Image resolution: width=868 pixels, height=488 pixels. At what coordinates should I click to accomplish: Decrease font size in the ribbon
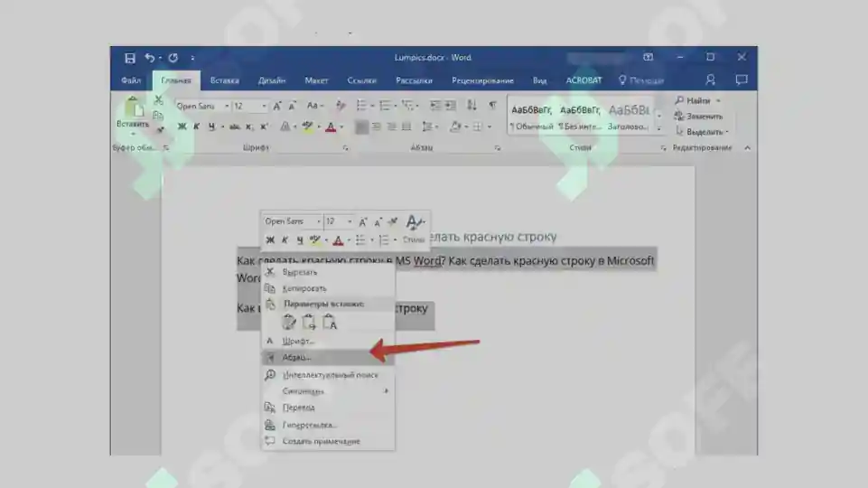click(293, 106)
